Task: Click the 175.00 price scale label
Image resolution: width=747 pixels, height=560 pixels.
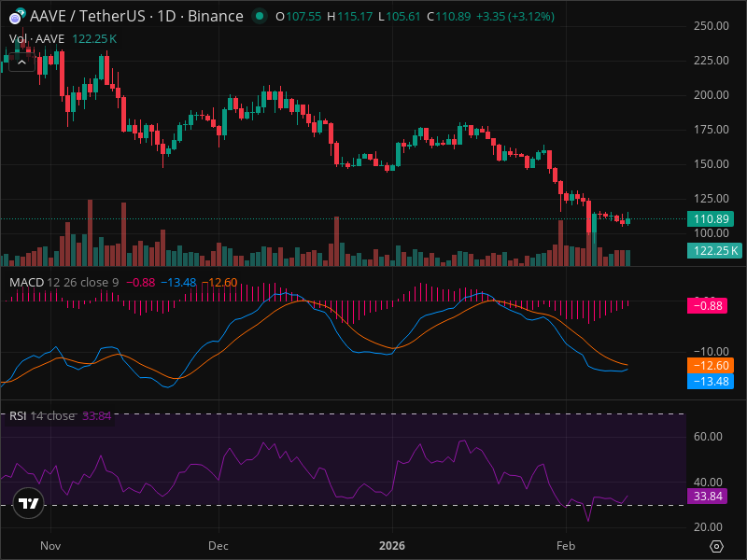Action: click(712, 130)
